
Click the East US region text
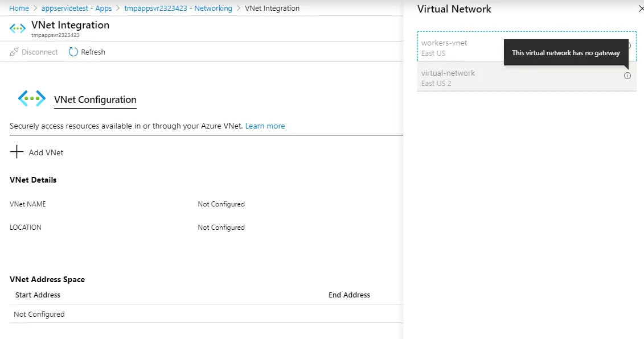(433, 53)
